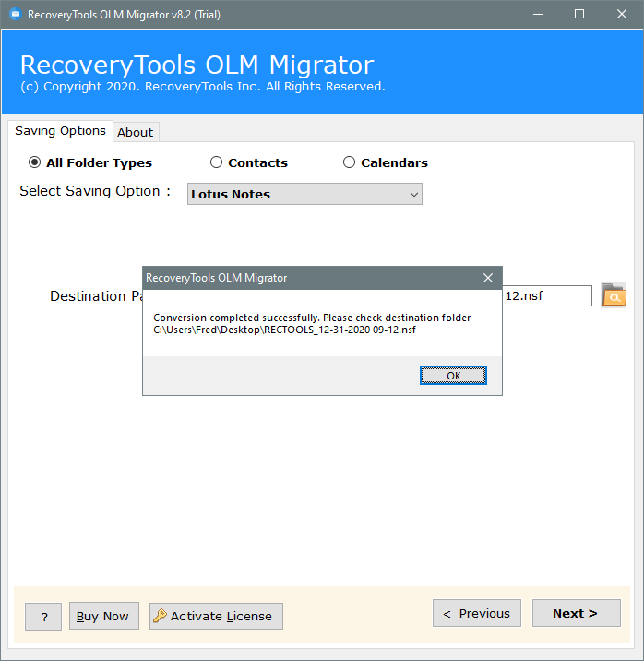Go back with the Previous button
Screen dimensions: 644x661
pyautogui.click(x=477, y=613)
